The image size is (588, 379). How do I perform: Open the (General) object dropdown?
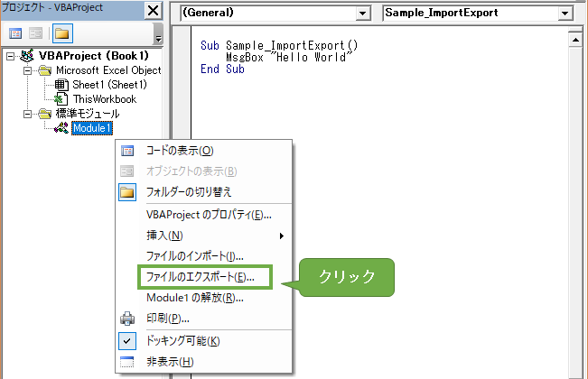tap(362, 14)
